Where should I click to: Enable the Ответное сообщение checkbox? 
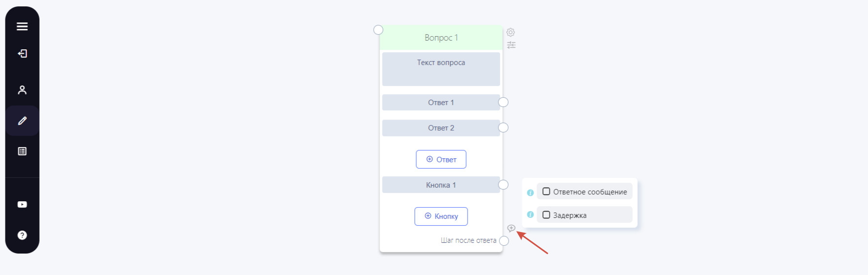[546, 191]
